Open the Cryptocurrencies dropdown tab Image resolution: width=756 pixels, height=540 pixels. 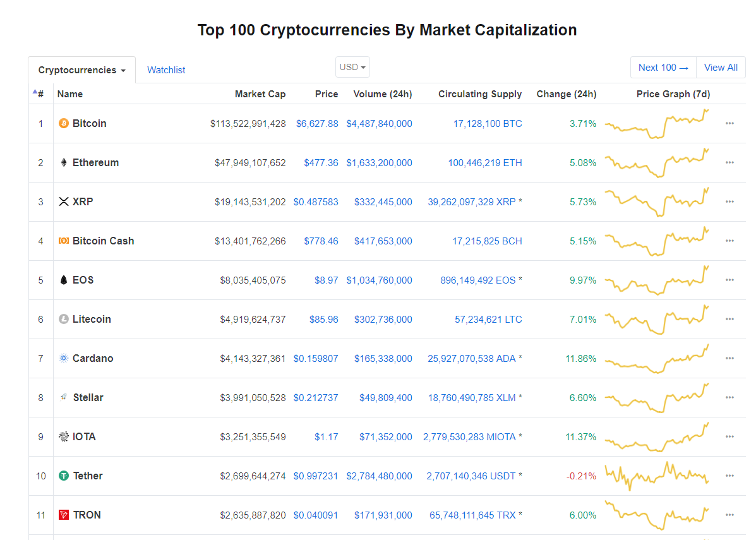pyautogui.click(x=81, y=70)
